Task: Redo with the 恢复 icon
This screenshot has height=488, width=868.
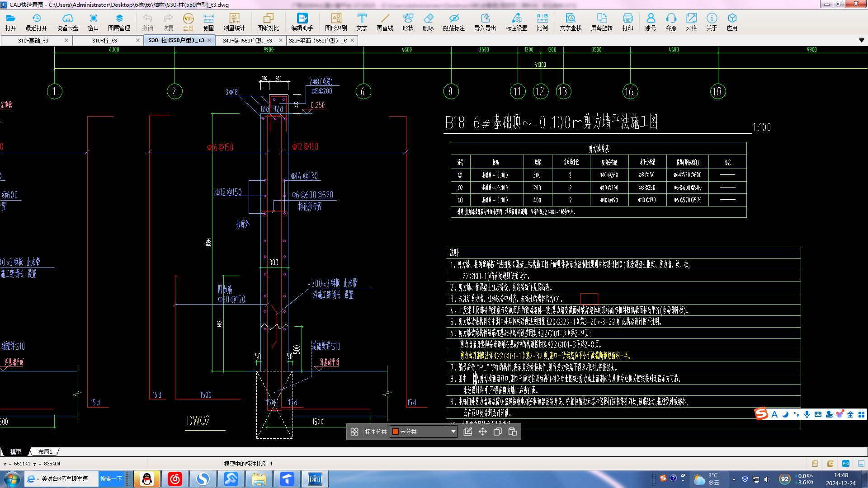Action: coord(168,22)
